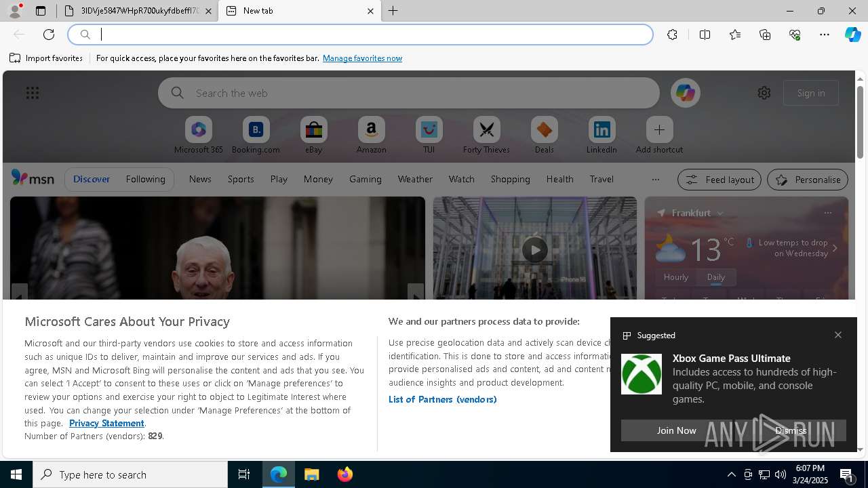Open weather card more options ellipsis

pyautogui.click(x=827, y=213)
